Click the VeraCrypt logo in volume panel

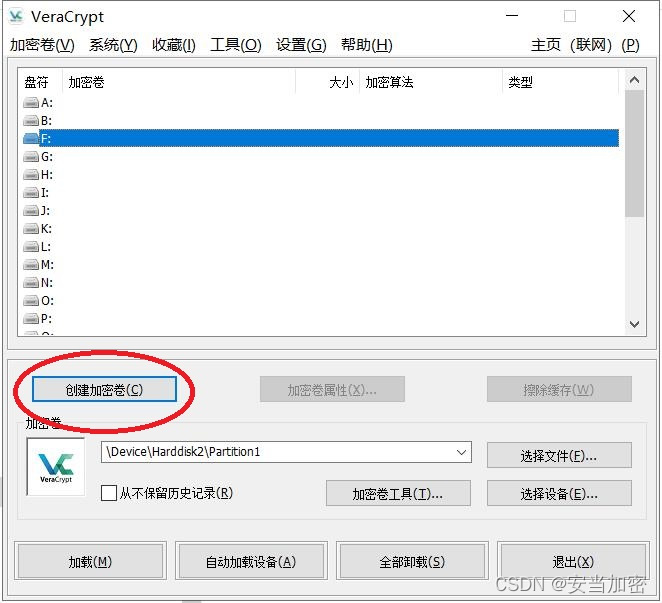click(x=56, y=467)
